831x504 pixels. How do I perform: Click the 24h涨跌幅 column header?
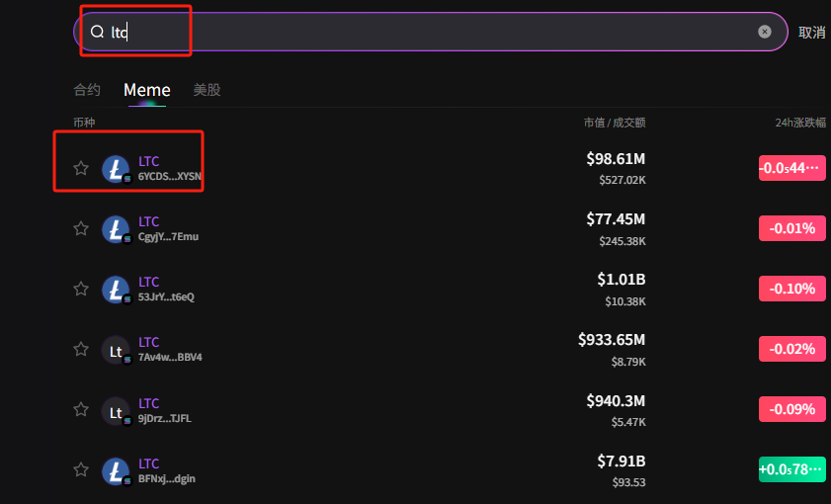(x=800, y=123)
